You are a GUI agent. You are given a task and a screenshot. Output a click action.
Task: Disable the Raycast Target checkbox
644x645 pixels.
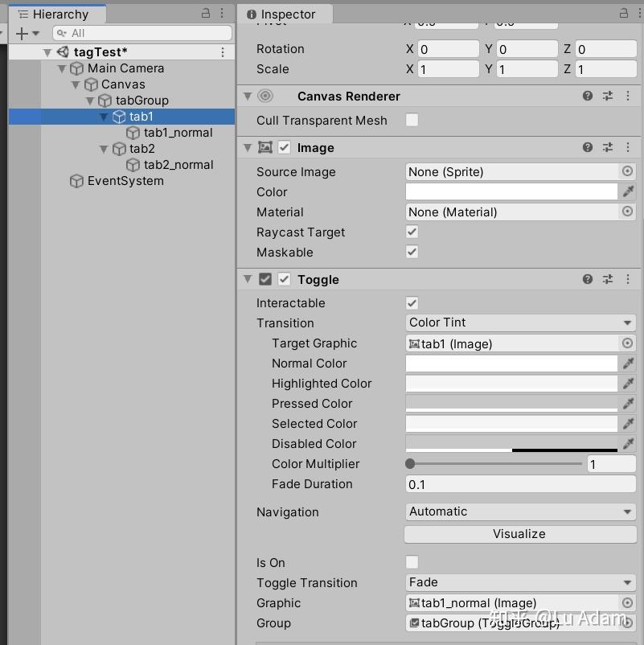(412, 232)
